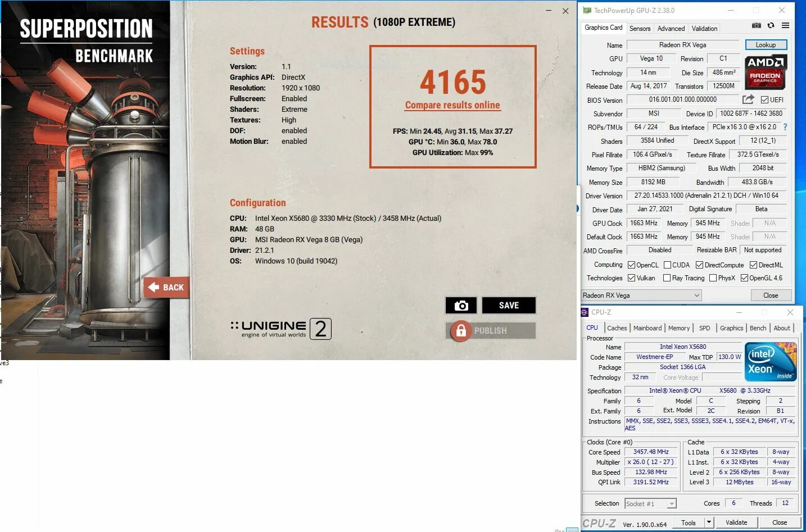Click the Level 3 cache value 12 MBytes
Screen dimensions: 806x532
tap(739, 482)
